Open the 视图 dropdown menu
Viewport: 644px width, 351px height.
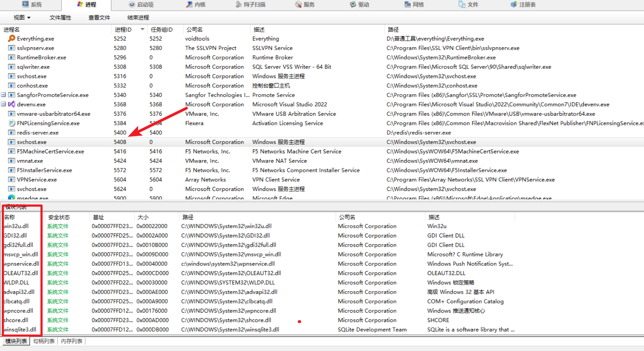(x=22, y=17)
